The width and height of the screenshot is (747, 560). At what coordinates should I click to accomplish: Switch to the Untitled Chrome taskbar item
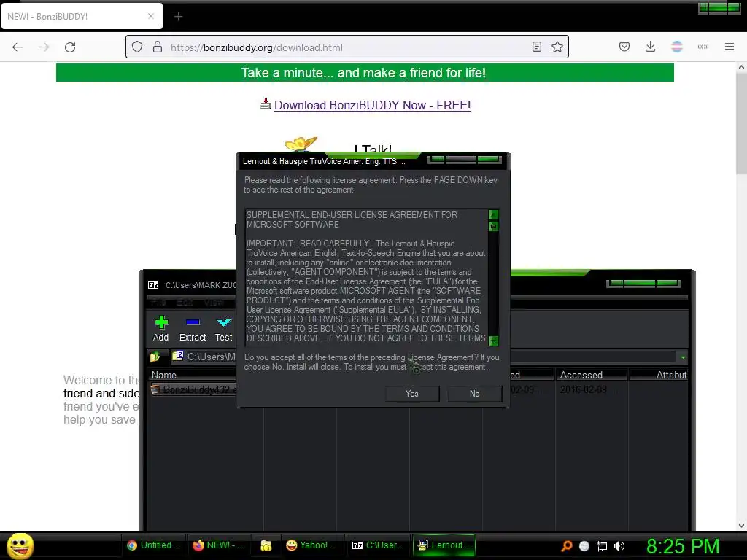(153, 545)
